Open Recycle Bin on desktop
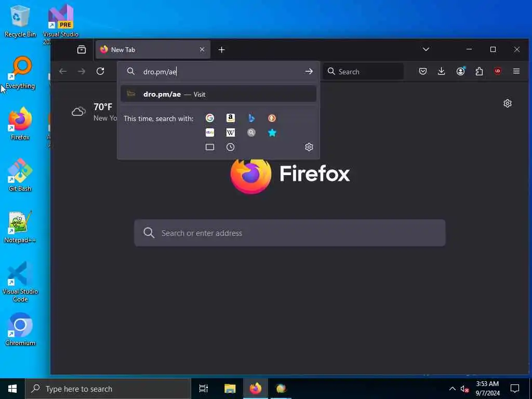532x399 pixels. coord(20,21)
